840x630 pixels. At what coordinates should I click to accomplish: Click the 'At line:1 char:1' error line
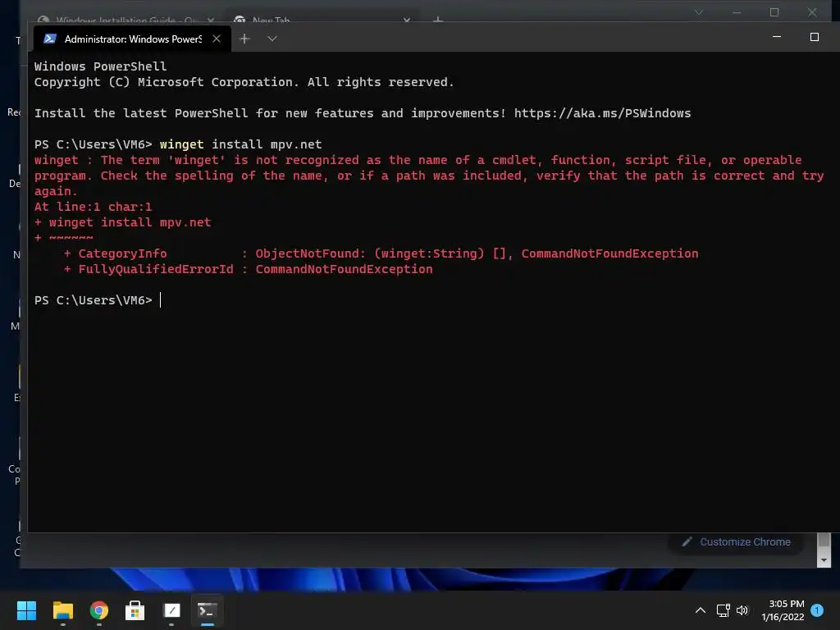point(94,207)
